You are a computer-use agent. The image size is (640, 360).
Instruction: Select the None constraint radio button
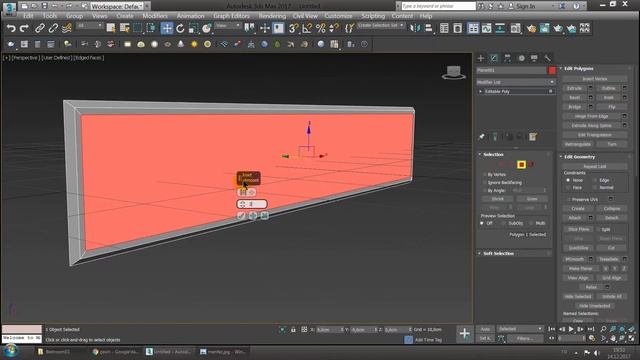pos(568,180)
